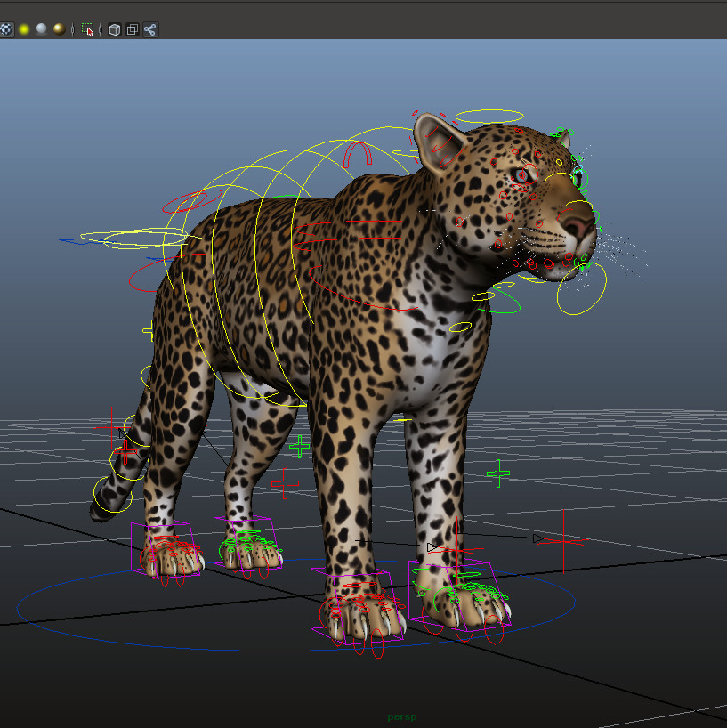
Task: Click the persp camera label
Action: point(402,716)
